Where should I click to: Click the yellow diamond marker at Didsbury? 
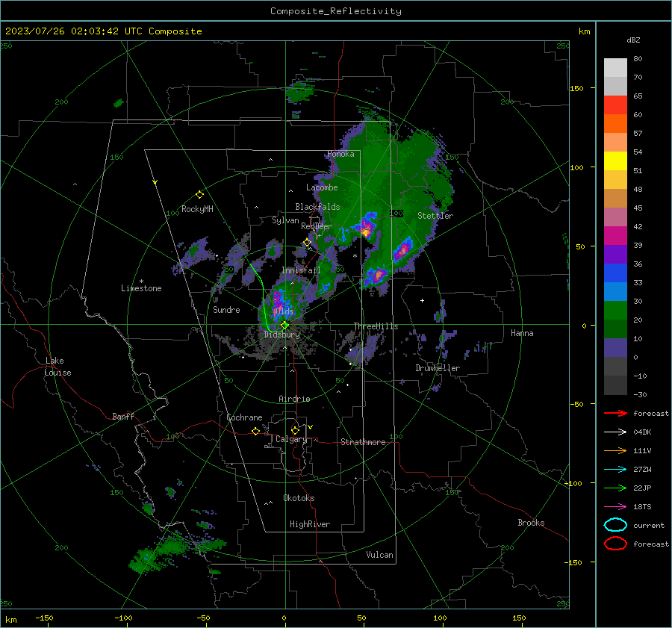tap(284, 326)
